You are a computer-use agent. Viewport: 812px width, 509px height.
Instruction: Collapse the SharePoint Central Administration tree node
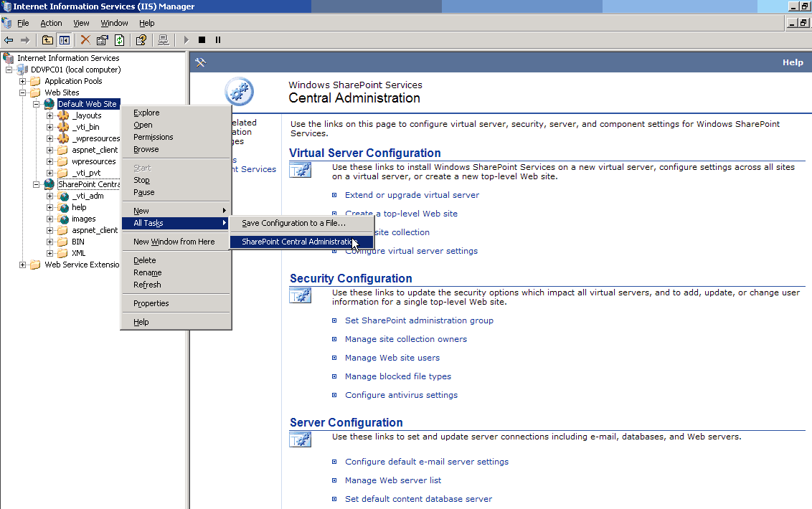point(37,184)
